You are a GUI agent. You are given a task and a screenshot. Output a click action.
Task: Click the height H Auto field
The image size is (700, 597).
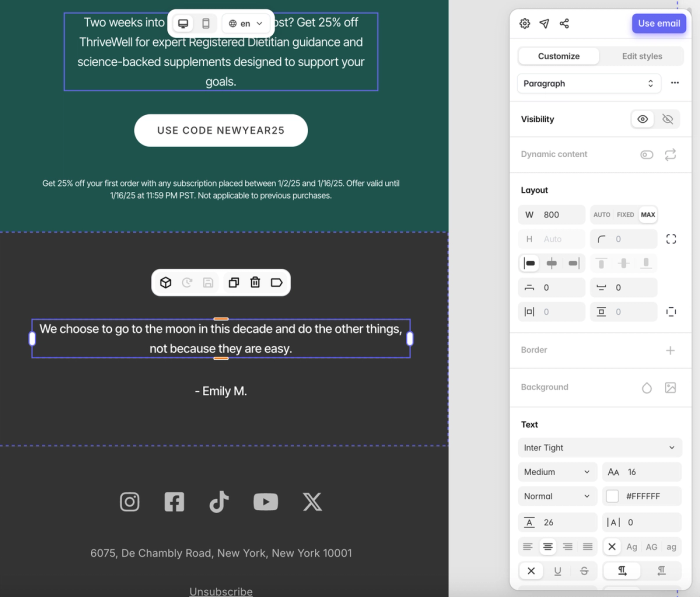click(551, 239)
